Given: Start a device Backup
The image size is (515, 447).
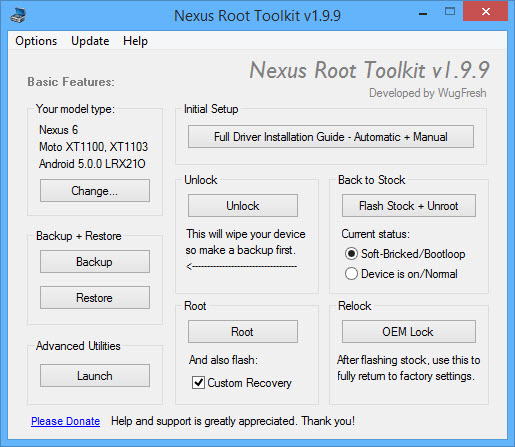Looking at the screenshot, I should (95, 262).
